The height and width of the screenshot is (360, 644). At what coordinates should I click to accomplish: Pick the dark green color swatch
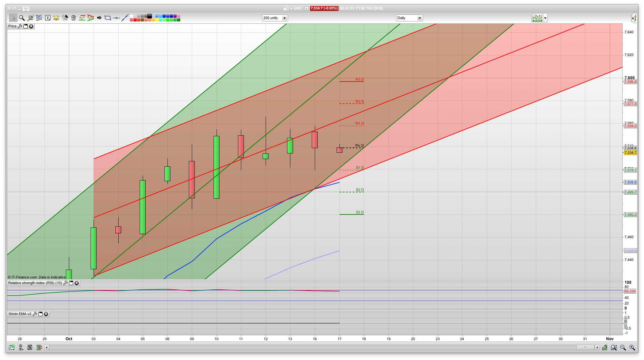(179, 20)
